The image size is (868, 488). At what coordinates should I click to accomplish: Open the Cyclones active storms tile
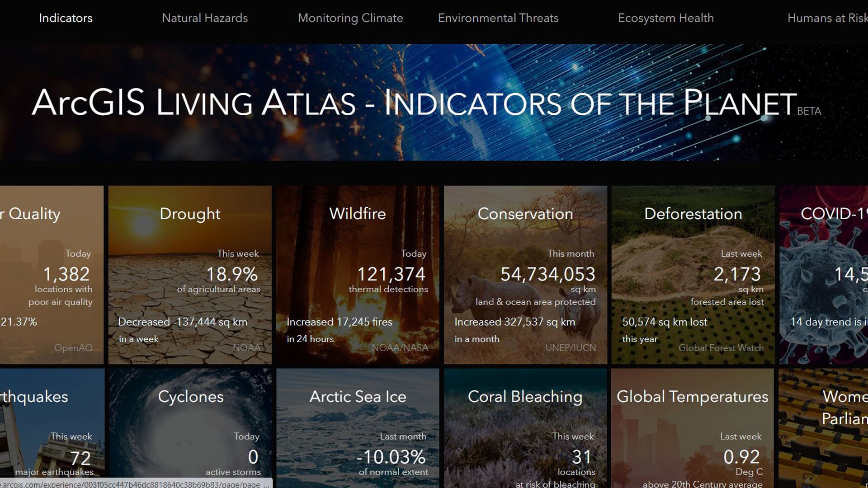[190, 427]
